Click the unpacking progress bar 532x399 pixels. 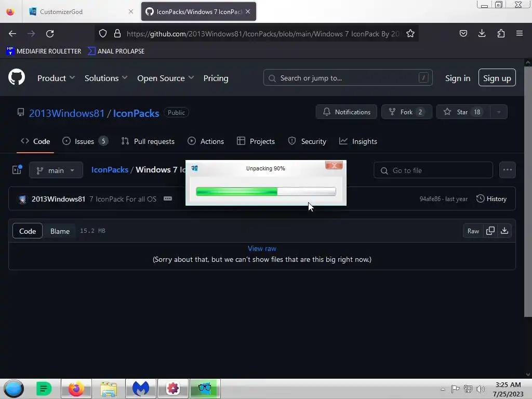pyautogui.click(x=266, y=192)
